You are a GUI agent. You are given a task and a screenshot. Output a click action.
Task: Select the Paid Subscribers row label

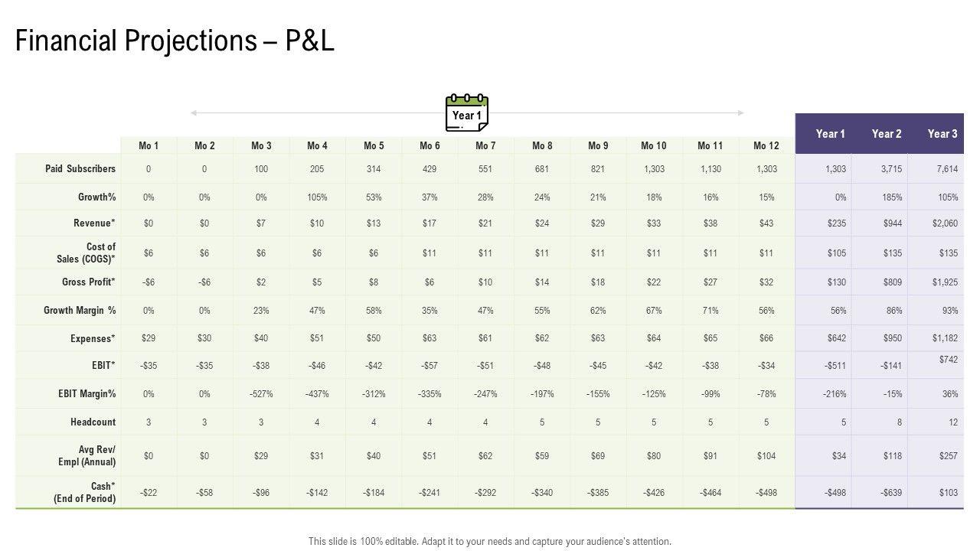(80, 168)
